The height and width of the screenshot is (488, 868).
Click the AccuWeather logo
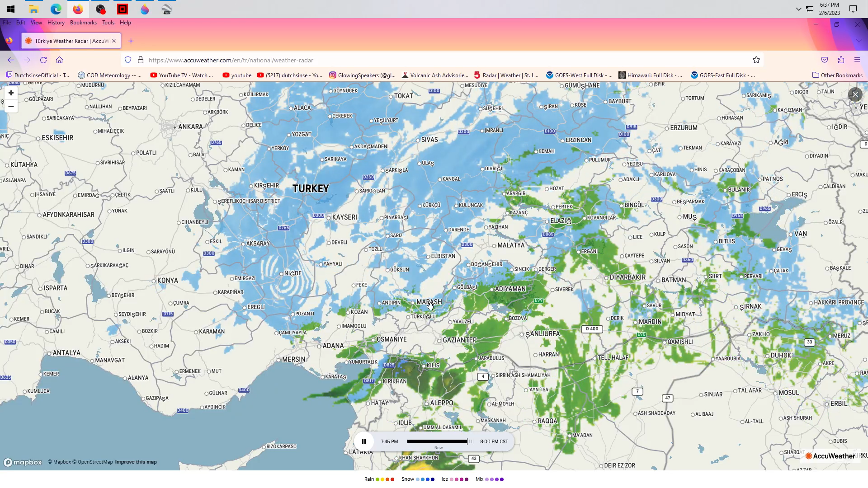[x=830, y=456]
